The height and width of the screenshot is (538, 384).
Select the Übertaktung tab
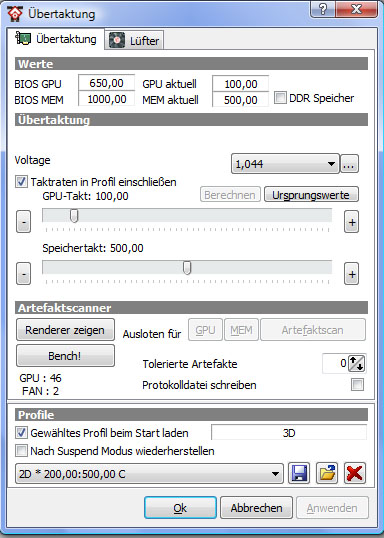[56, 39]
